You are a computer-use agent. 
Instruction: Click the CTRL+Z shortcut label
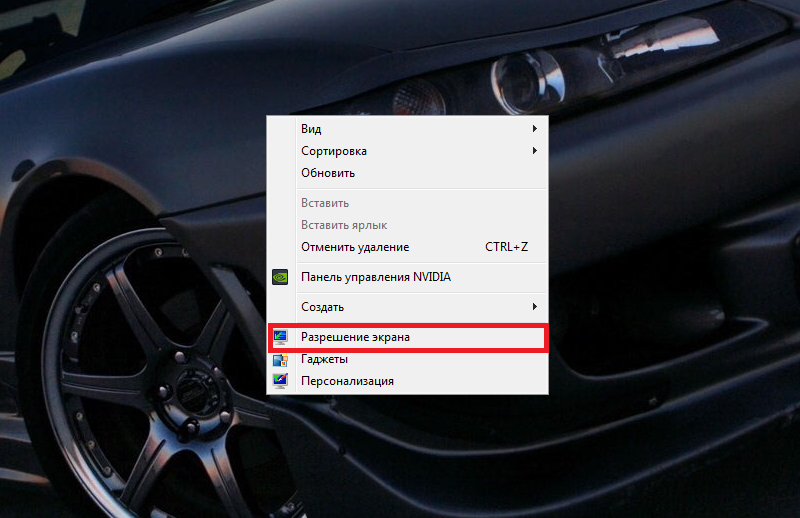coord(506,247)
